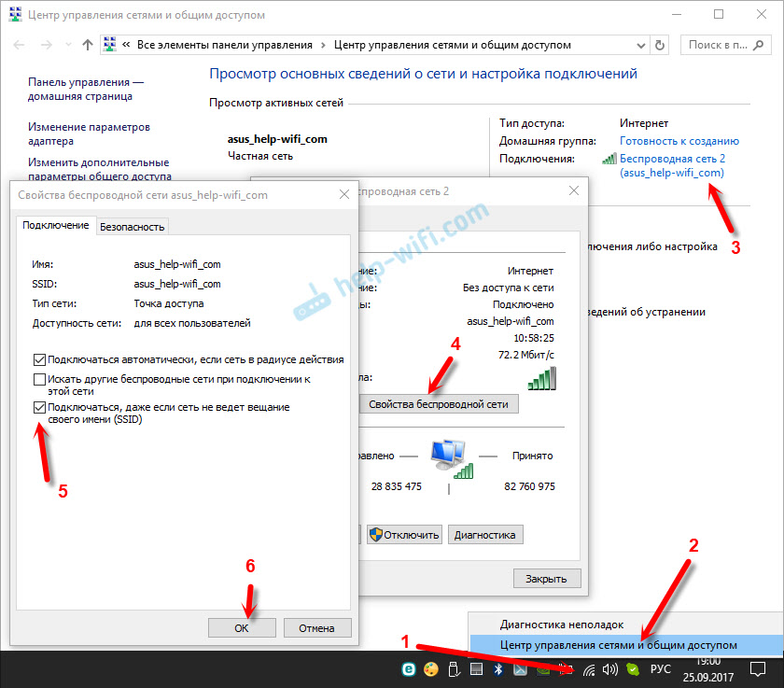Image resolution: width=784 pixels, height=688 pixels.
Task: Open the Paint palette tray icon
Action: click(x=431, y=669)
